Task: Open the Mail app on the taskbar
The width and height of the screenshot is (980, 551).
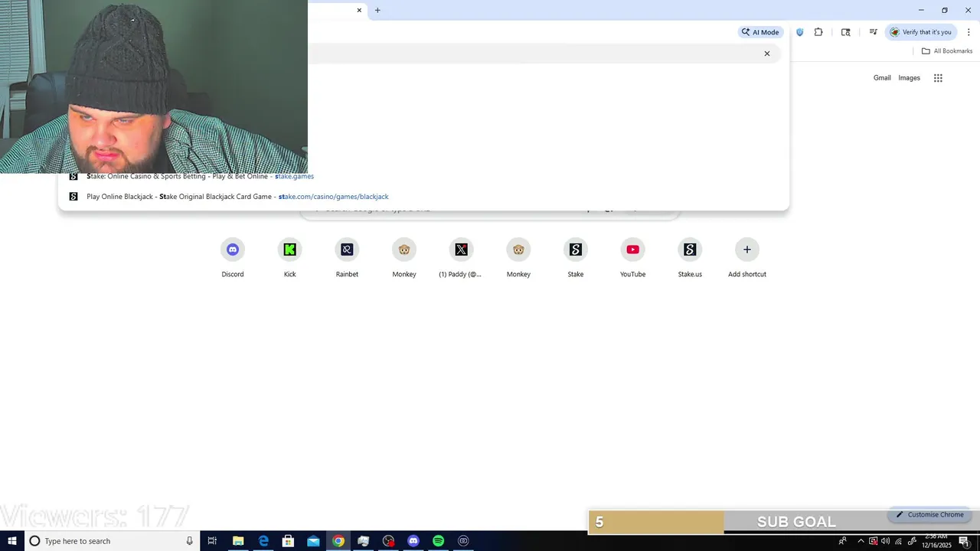Action: pyautogui.click(x=313, y=541)
